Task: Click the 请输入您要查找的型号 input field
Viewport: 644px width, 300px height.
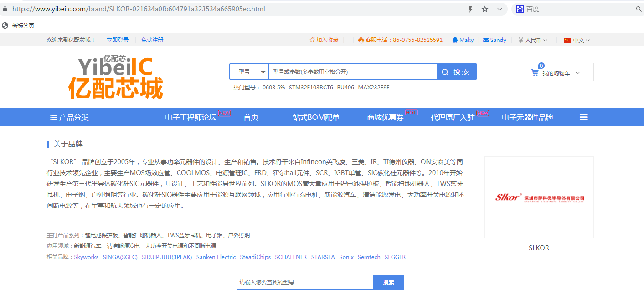Action: [x=305, y=282]
